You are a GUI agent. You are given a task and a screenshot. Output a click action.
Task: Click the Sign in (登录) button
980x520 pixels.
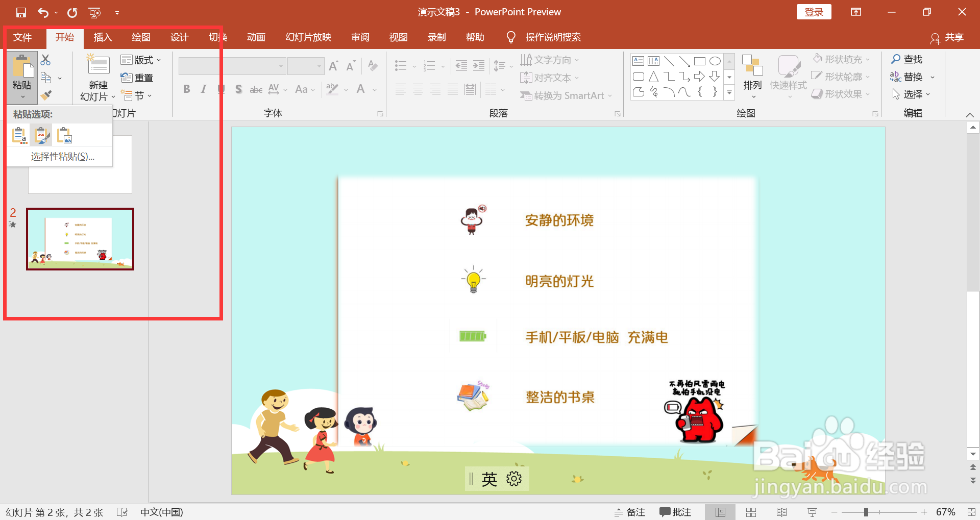point(814,12)
